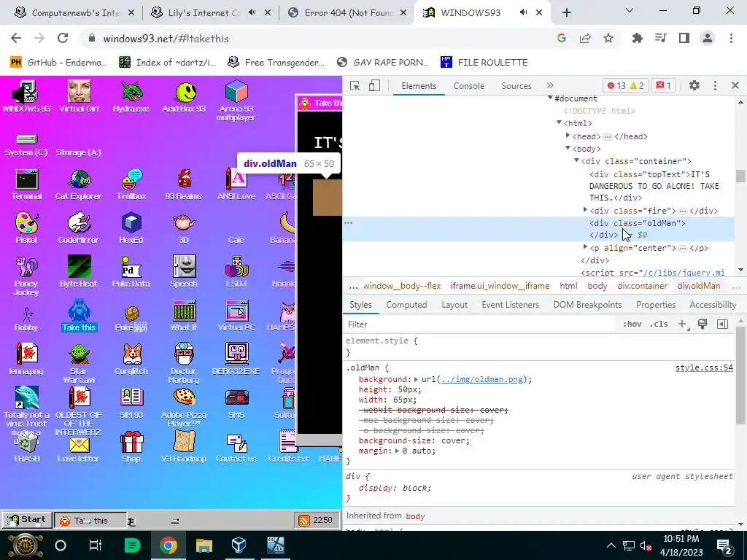Open Event Listeners tab
This screenshot has width=747, height=560.
point(510,305)
